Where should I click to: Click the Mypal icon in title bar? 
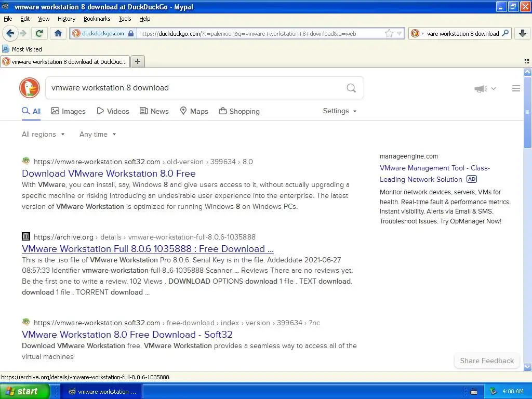pos(5,6)
